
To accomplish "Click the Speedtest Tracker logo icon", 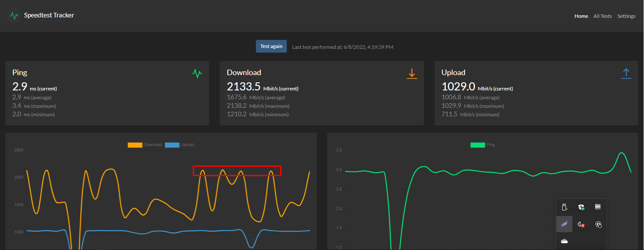I will pos(14,15).
